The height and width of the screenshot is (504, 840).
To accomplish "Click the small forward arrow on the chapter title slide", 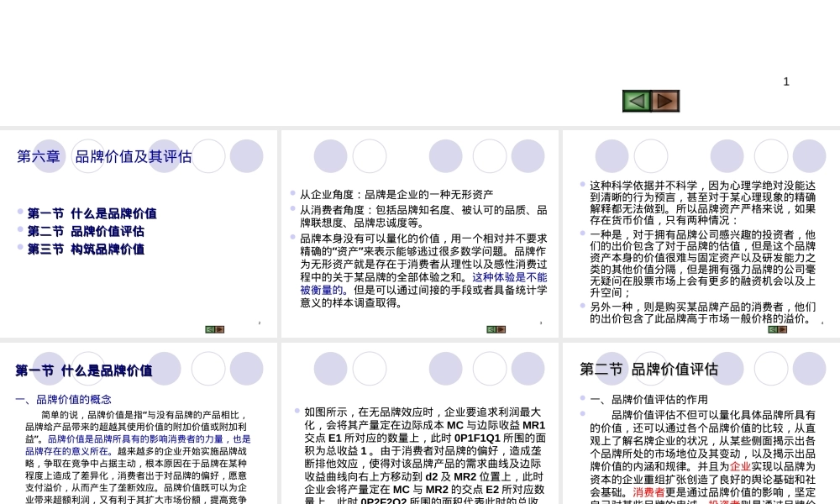I will 219,329.
